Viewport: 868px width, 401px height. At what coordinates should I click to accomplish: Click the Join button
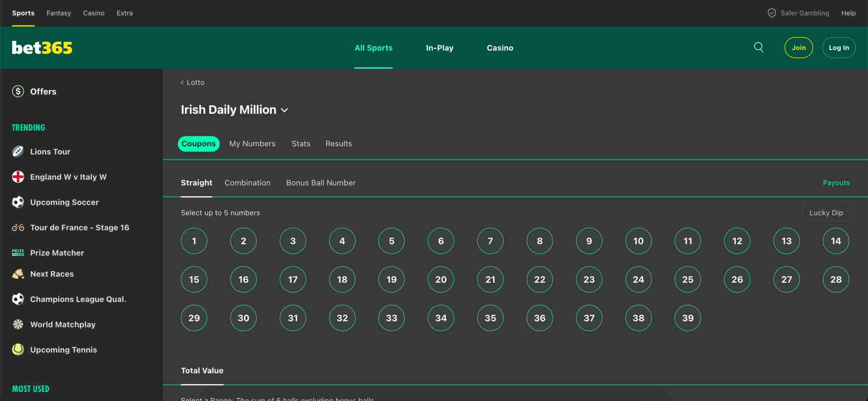click(x=799, y=48)
